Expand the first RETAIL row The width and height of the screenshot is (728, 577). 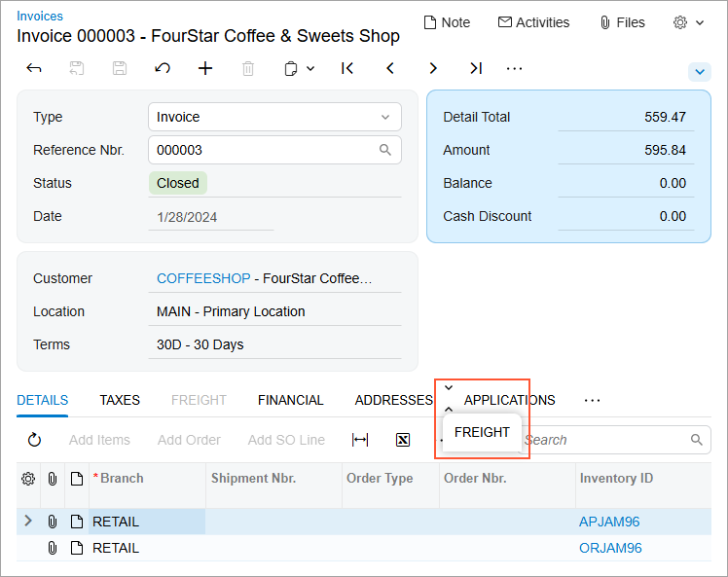pyautogui.click(x=27, y=522)
